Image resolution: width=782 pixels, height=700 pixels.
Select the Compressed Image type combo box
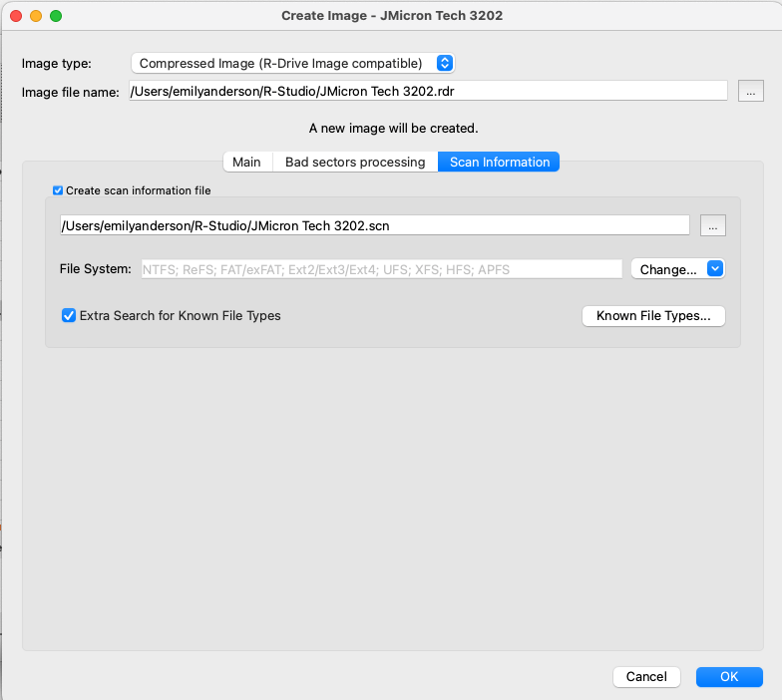[x=293, y=64]
